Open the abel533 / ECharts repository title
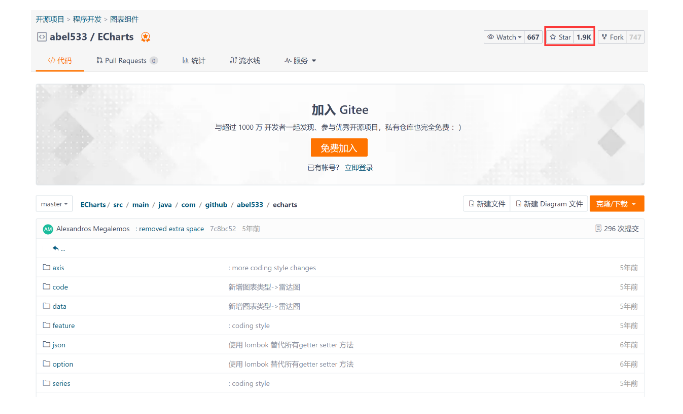Screen dimensions: 683x414 coord(91,37)
